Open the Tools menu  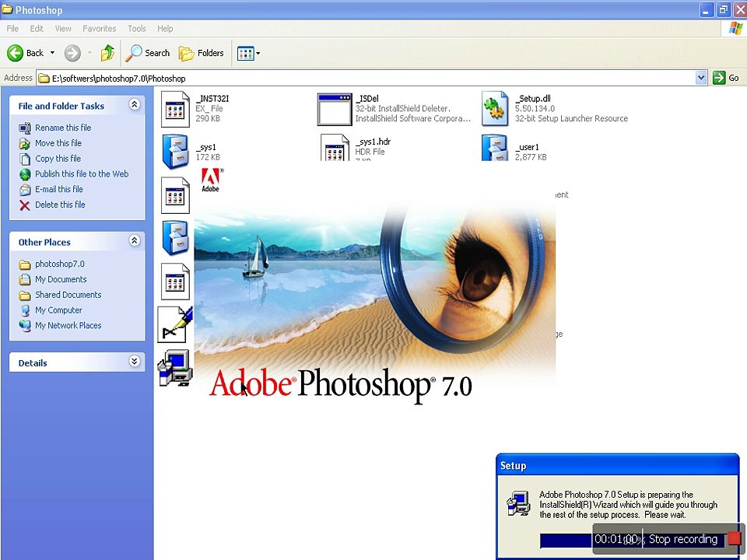pyautogui.click(x=137, y=29)
